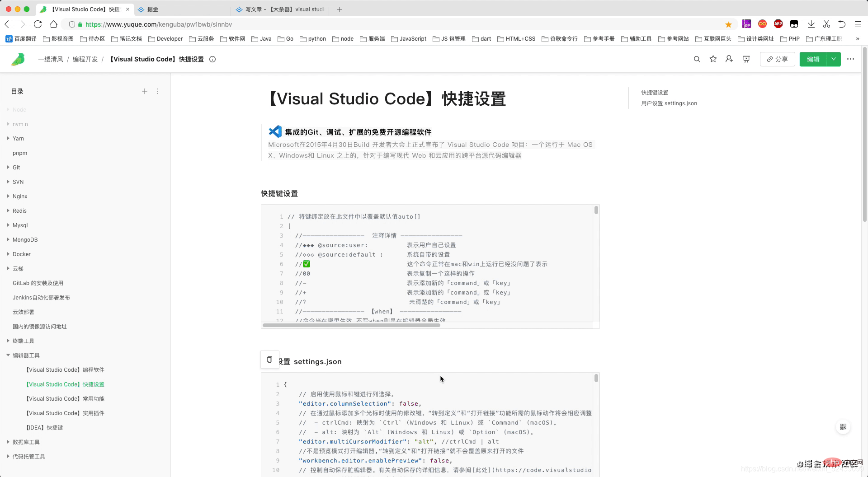Image resolution: width=868 pixels, height=477 pixels.
Task: Click the info icon beside the document title
Action: 212,59
